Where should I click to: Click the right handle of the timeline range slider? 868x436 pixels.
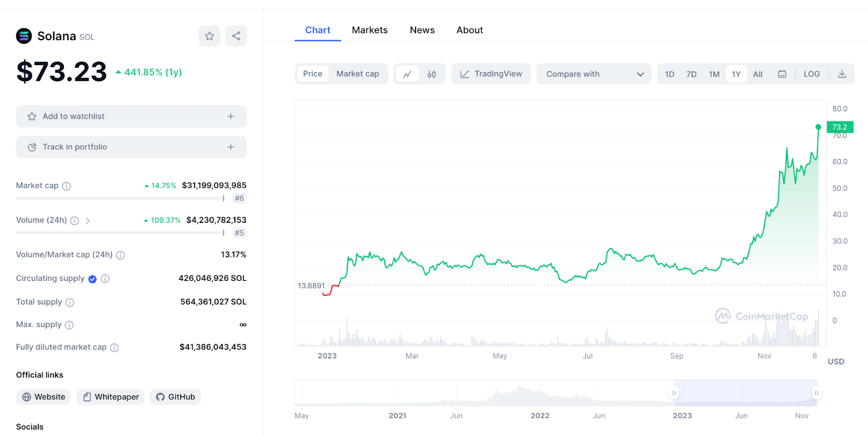click(816, 393)
